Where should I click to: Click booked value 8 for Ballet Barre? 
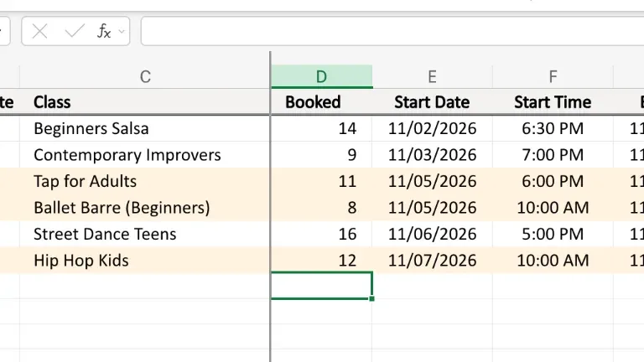[x=322, y=207]
